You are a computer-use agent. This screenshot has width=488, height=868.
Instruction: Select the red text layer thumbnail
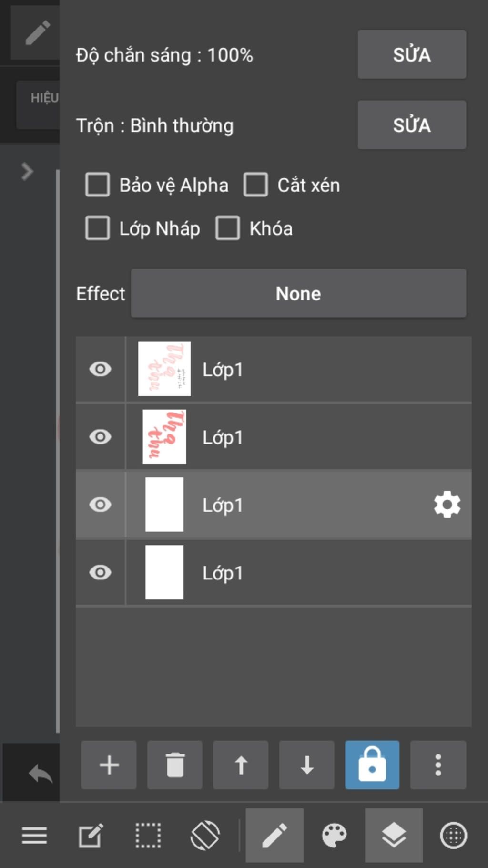[164, 437]
